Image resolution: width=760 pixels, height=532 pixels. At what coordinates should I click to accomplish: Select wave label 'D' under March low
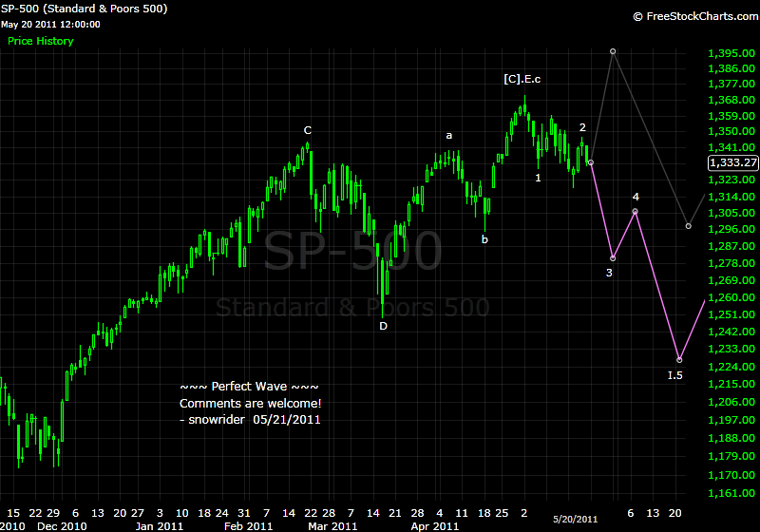pyautogui.click(x=384, y=326)
